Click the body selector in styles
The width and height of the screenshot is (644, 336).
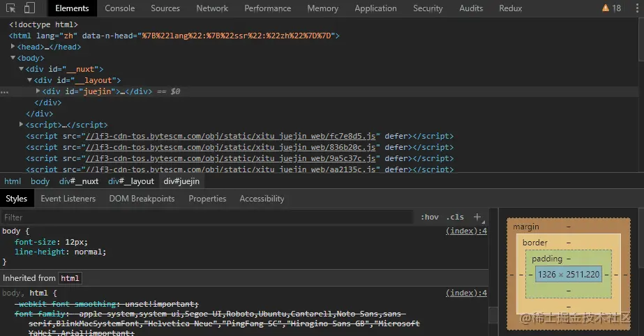(11, 231)
